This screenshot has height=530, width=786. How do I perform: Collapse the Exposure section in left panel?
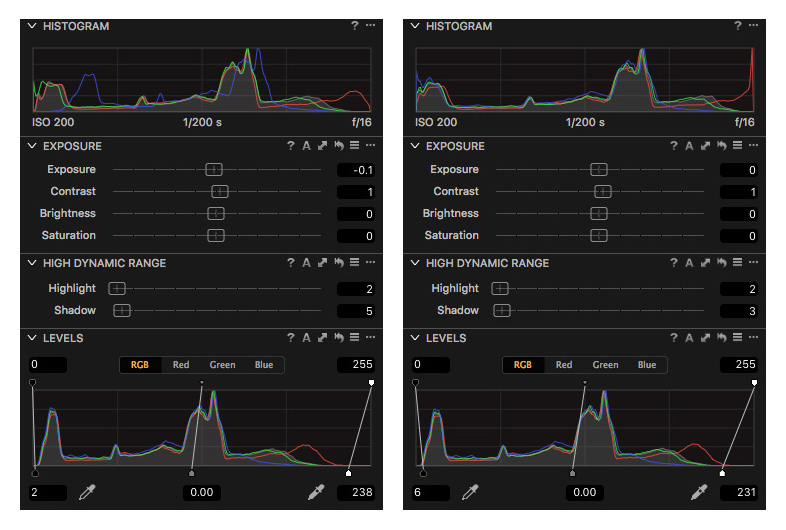tap(32, 146)
